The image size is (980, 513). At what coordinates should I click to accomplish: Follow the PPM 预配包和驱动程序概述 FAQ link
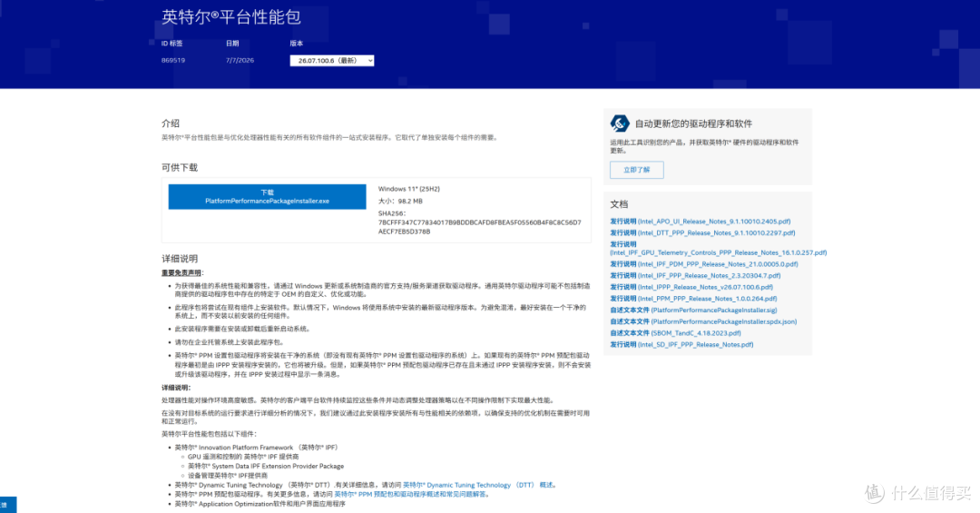[x=410, y=494]
